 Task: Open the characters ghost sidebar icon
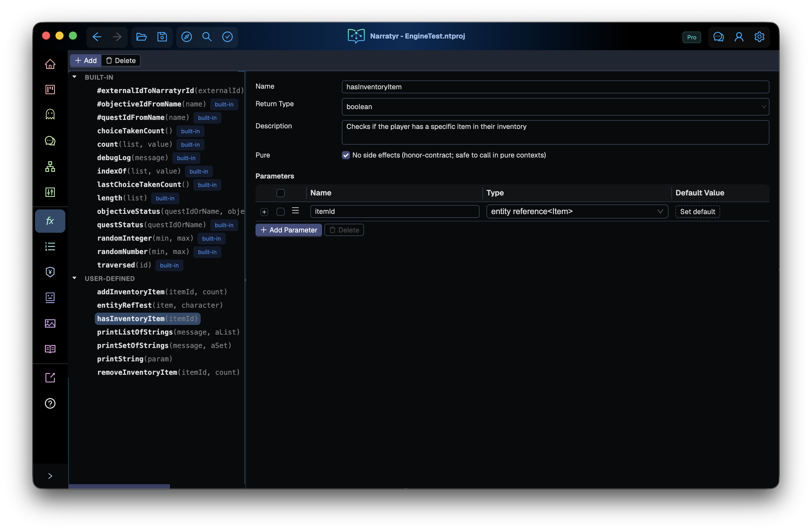(50, 114)
